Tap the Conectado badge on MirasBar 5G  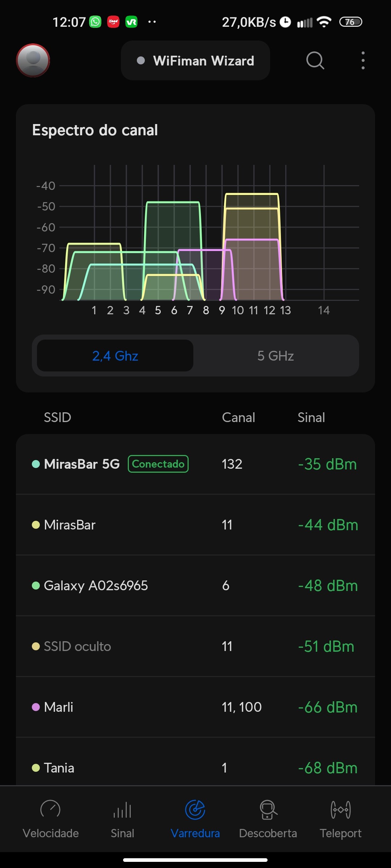point(158,464)
